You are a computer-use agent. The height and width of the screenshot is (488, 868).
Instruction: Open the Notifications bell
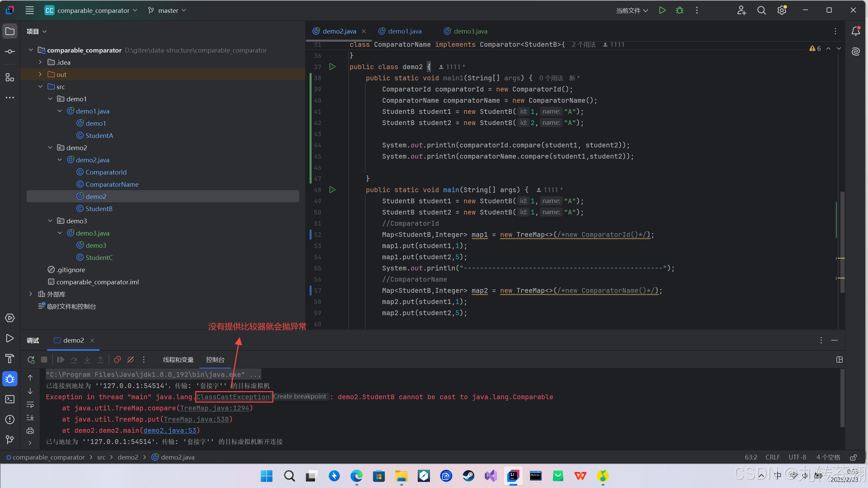pyautogui.click(x=856, y=31)
